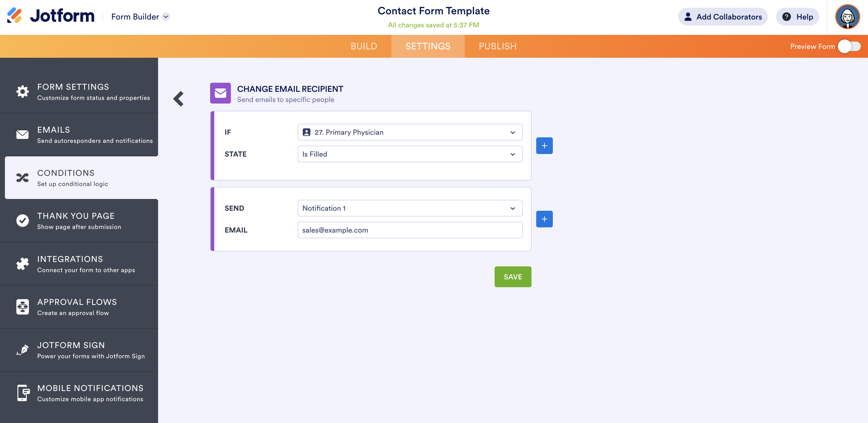Switch to the PUBLISH tab
This screenshot has width=868, height=423.
coord(497,47)
